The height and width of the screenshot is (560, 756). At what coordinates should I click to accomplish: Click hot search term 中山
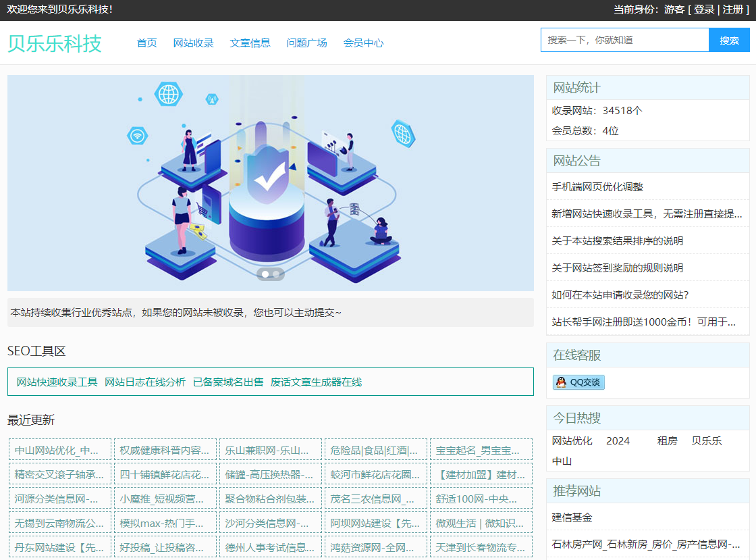tap(562, 461)
